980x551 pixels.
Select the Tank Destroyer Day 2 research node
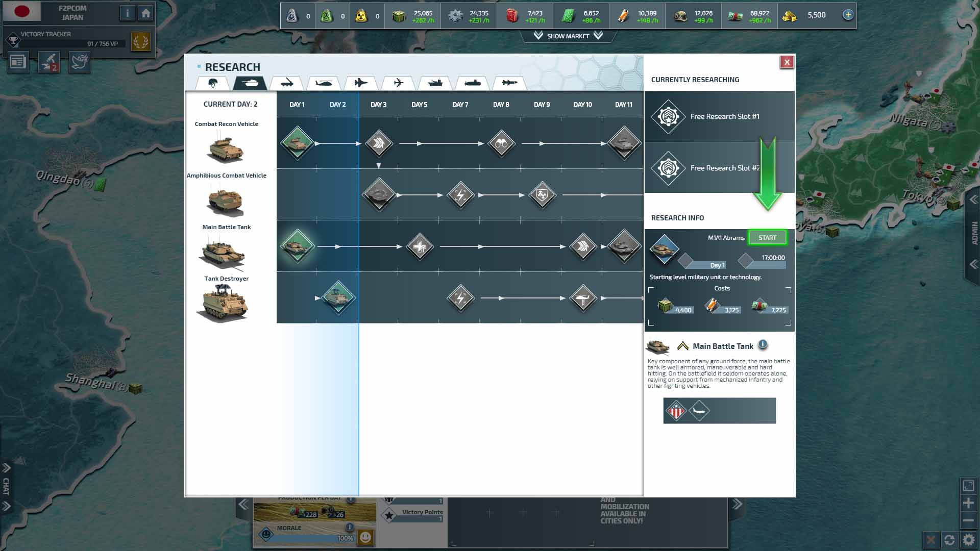(x=338, y=298)
